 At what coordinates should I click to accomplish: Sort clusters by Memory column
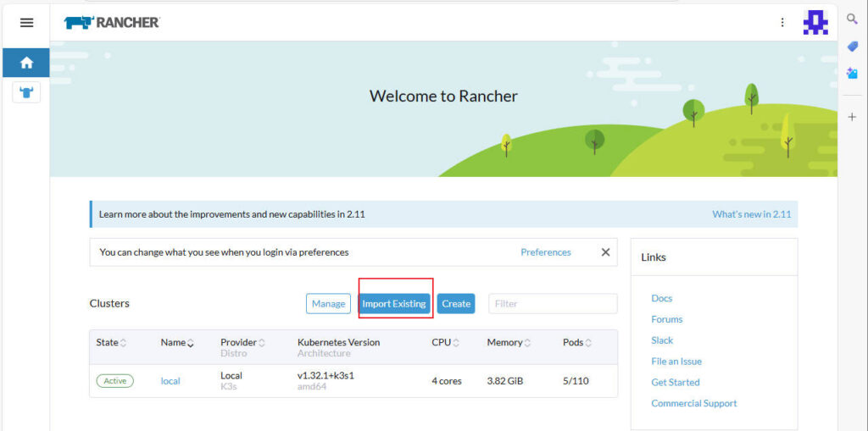pos(509,343)
